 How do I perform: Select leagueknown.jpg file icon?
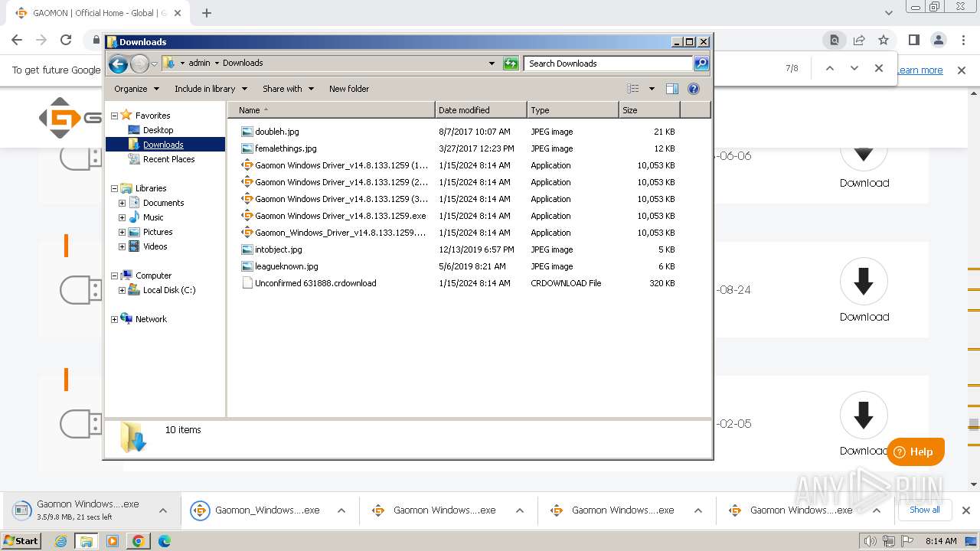pyautogui.click(x=247, y=266)
